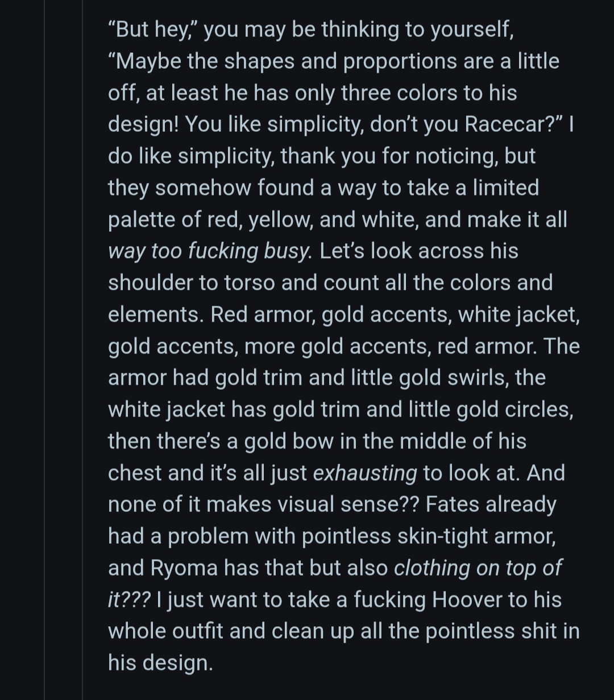Click the italic word "exhausting"
Screen dimensions: 614x700
365,473
